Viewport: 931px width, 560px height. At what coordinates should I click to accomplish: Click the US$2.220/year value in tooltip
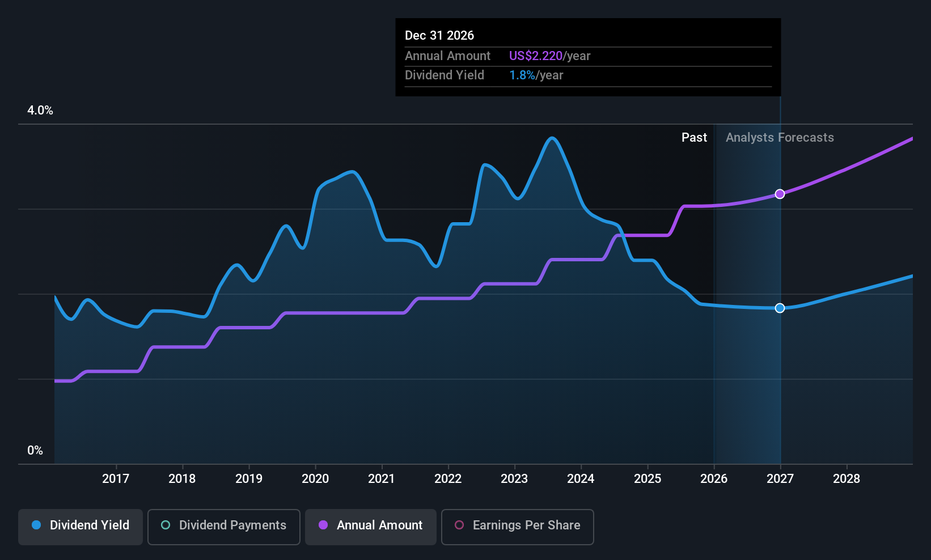pos(549,56)
